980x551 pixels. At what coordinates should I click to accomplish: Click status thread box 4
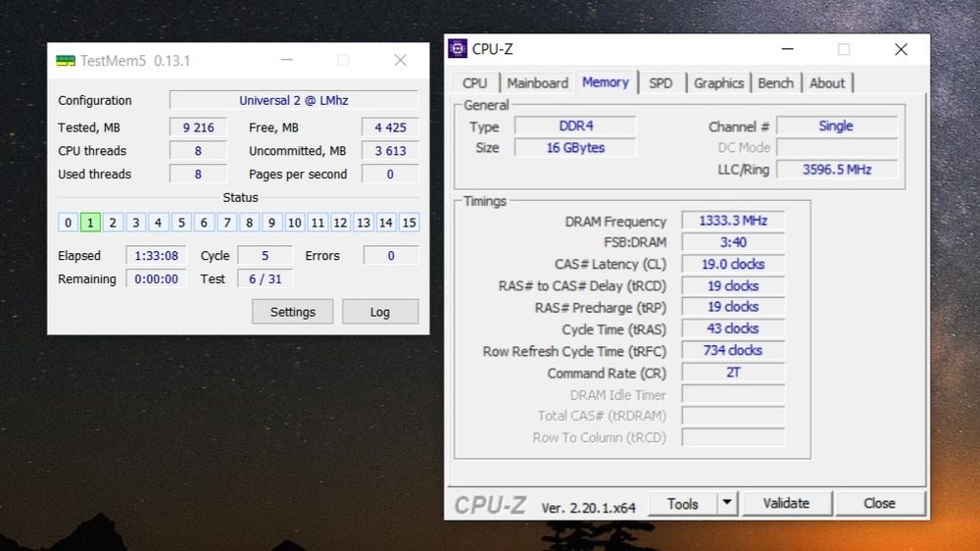158,223
